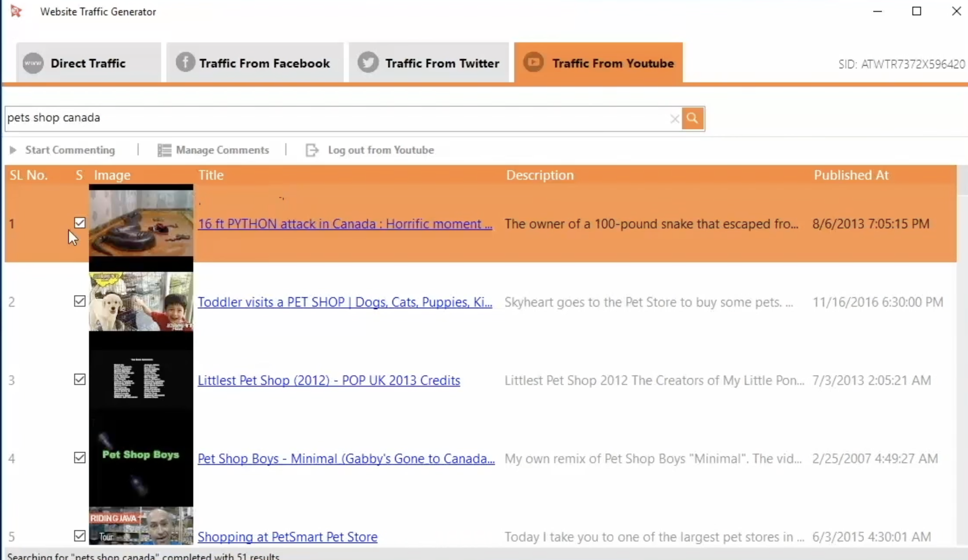The width and height of the screenshot is (968, 560).
Task: Click the Twitter bird icon in tab
Action: 368,62
